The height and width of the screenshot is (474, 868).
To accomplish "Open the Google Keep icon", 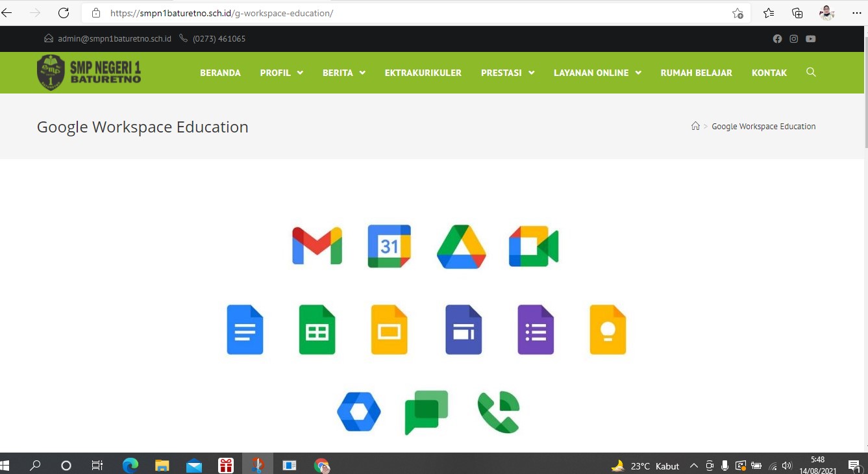I will point(608,330).
